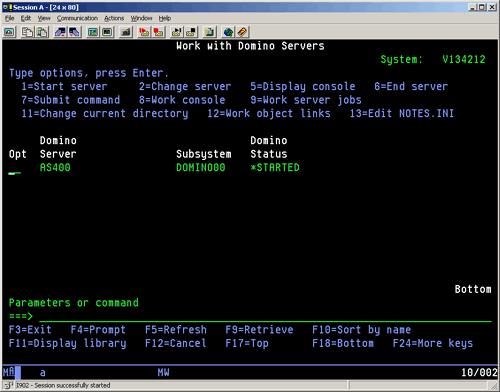This screenshot has height=392, width=500.
Task: Click the Parameters or command input line
Action: click(x=265, y=316)
